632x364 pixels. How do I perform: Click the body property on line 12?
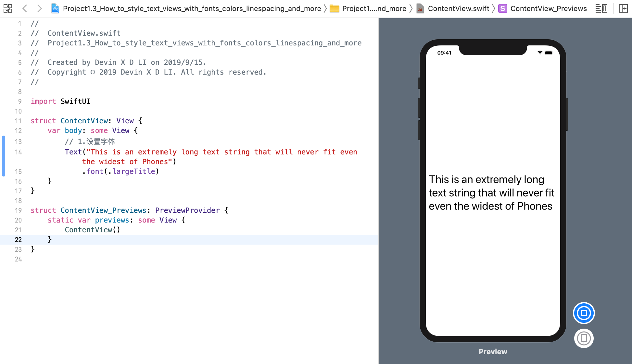tap(73, 130)
